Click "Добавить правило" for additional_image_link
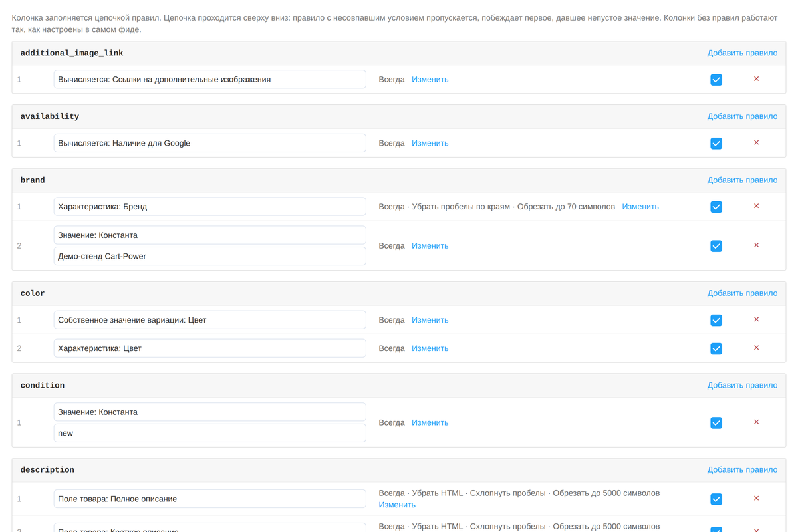Image resolution: width=798 pixels, height=532 pixels. coord(742,53)
